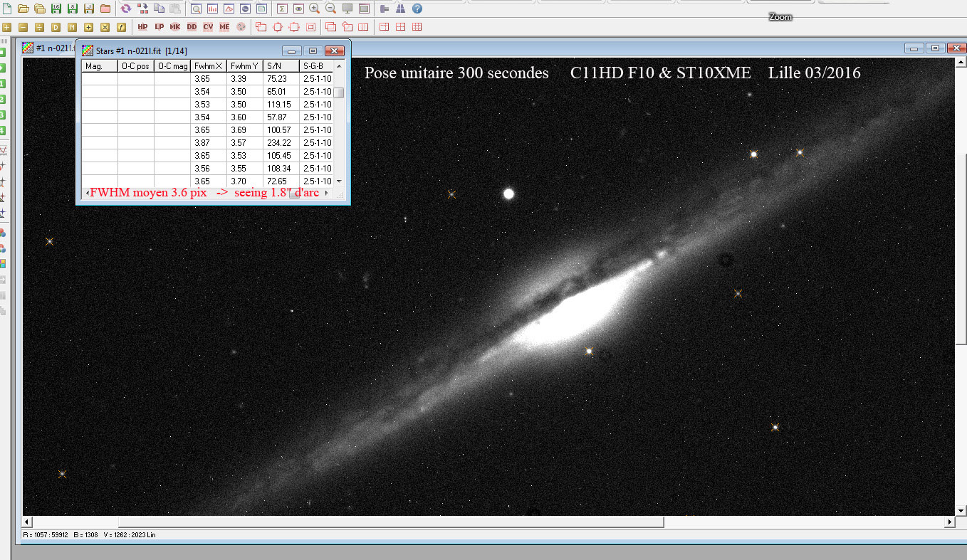Viewport: 967px width, 560px height.
Task: Click the up arrow of Stars table scrollbar
Action: 340,66
